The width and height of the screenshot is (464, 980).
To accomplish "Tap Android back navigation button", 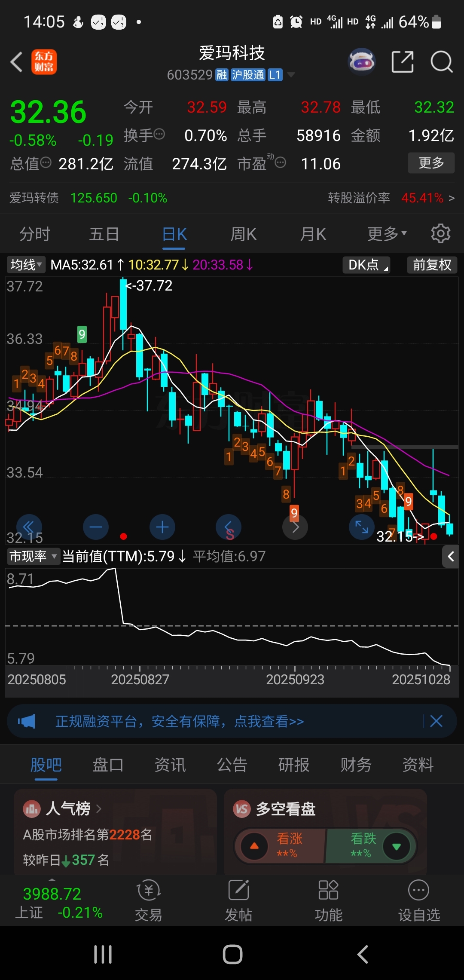I will click(x=363, y=955).
